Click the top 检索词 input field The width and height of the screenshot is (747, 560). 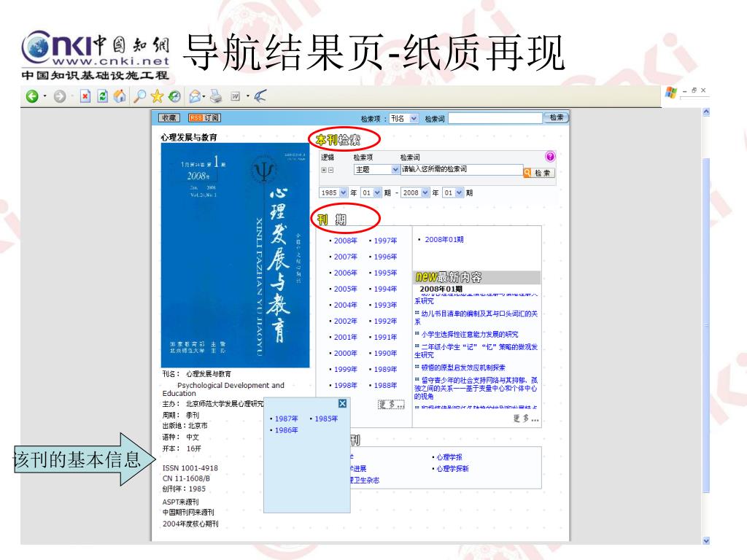(x=495, y=118)
